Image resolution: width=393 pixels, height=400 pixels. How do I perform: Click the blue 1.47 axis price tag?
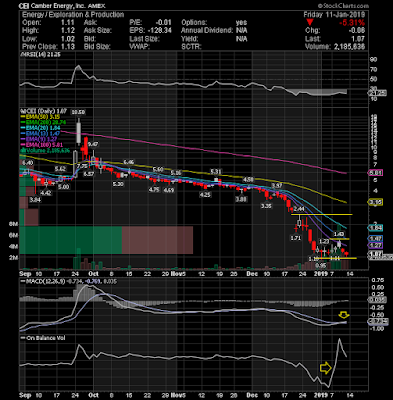coord(375,239)
